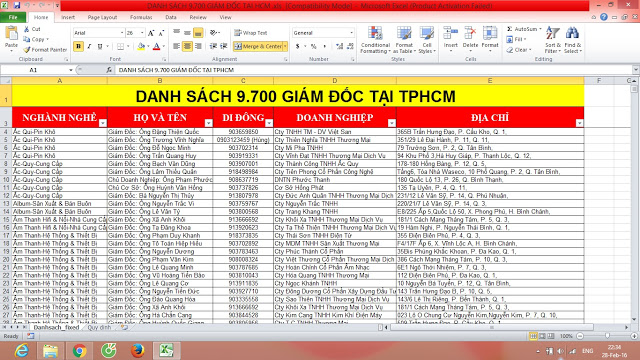Switch to the Insert ribbon tab
Screen dimensions: 640x360
click(68, 17)
